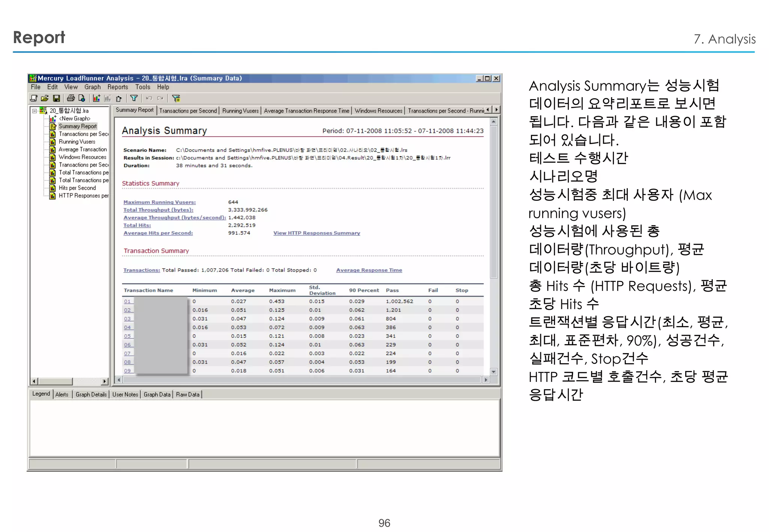Viewport: 769px width, 532px height.
Task: Click the graph icon beside Hits per Second
Action: pos(53,188)
